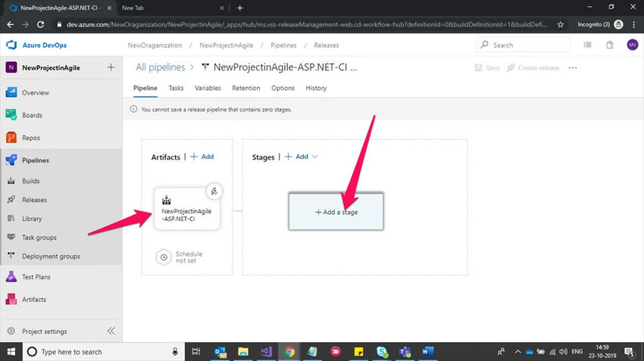
Task: Open NewOraganization breadcrumb link
Action: pos(155,45)
